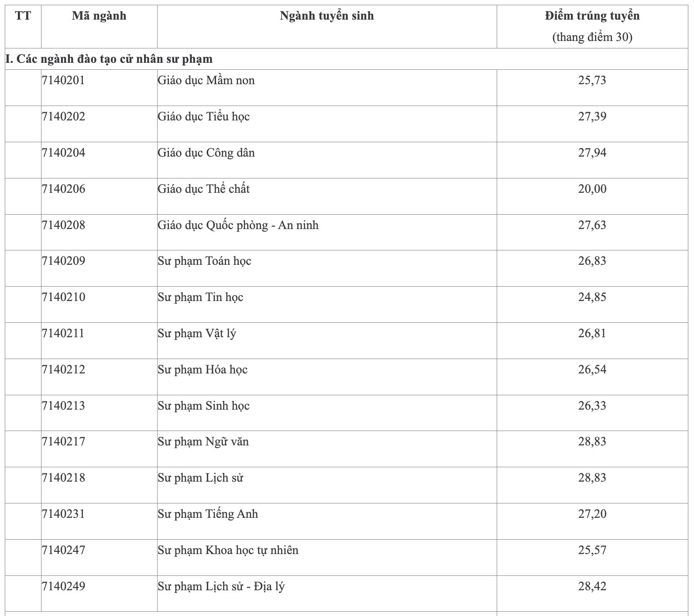The image size is (694, 616).
Task: Select the section heading about cử nhân sư phạm
Action: pyautogui.click(x=109, y=59)
